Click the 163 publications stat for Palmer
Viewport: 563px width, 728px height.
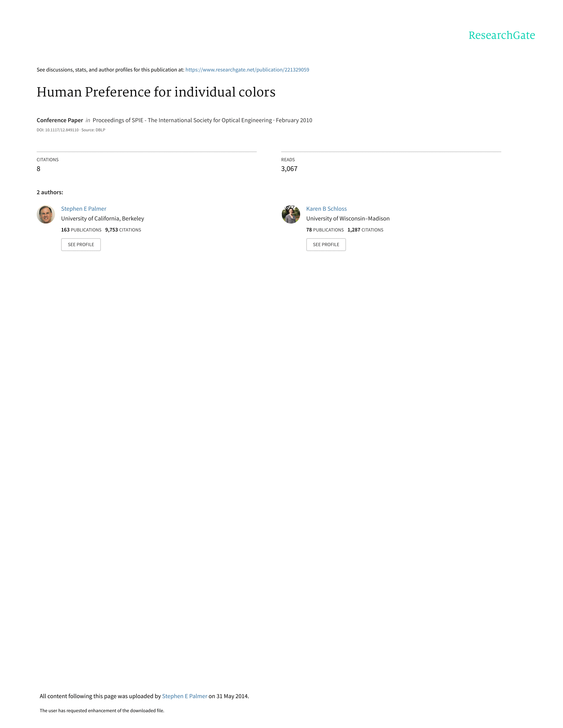[81, 230]
